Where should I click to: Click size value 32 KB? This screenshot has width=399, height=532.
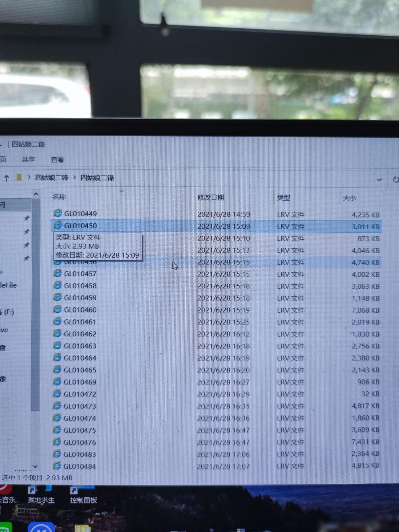coord(370,394)
